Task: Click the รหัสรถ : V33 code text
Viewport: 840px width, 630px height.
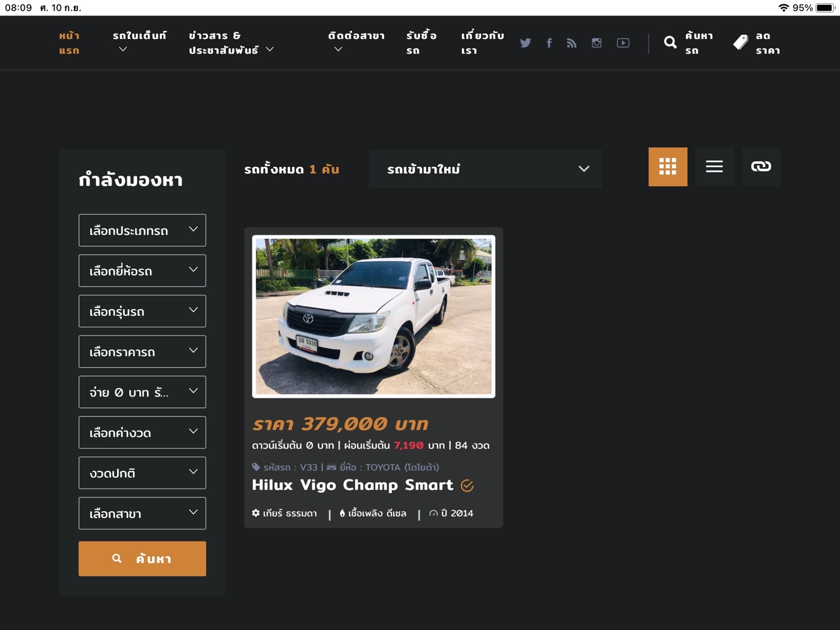Action: tap(290, 467)
